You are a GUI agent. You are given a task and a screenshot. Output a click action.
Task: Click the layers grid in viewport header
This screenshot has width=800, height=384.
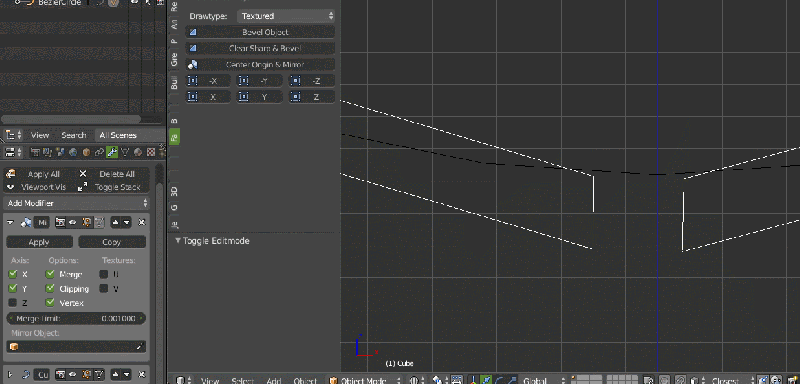pyautogui.click(x=605, y=380)
